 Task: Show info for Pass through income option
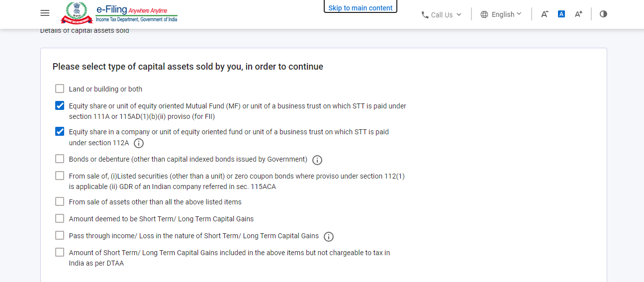[x=329, y=237]
